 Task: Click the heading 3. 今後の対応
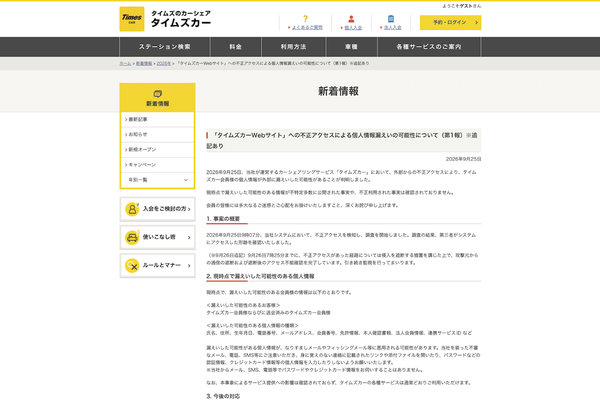click(223, 396)
